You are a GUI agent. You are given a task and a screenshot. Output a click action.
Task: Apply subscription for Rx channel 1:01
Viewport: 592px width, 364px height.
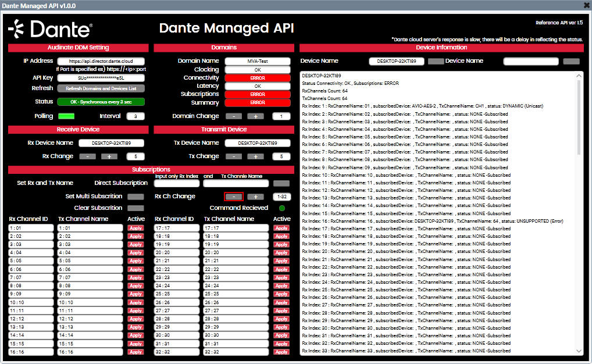135,228
